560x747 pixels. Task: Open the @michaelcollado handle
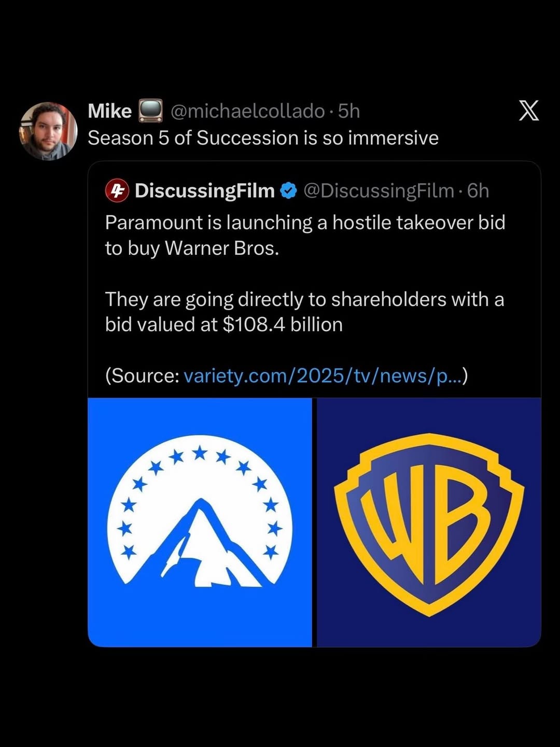tap(247, 111)
